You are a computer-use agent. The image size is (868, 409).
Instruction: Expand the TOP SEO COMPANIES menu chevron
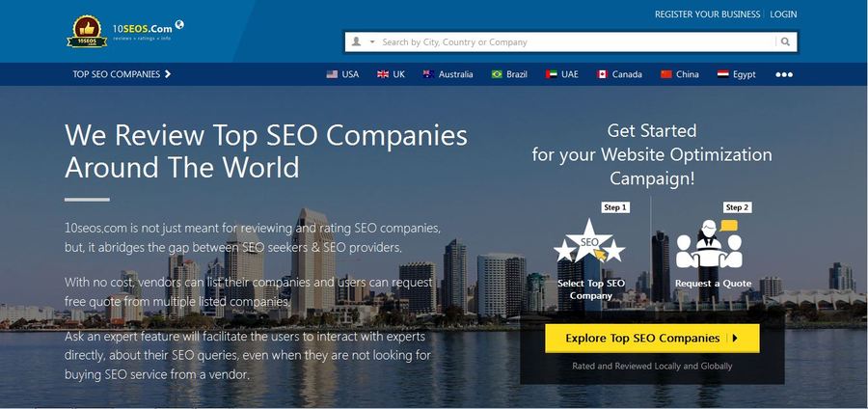point(168,74)
